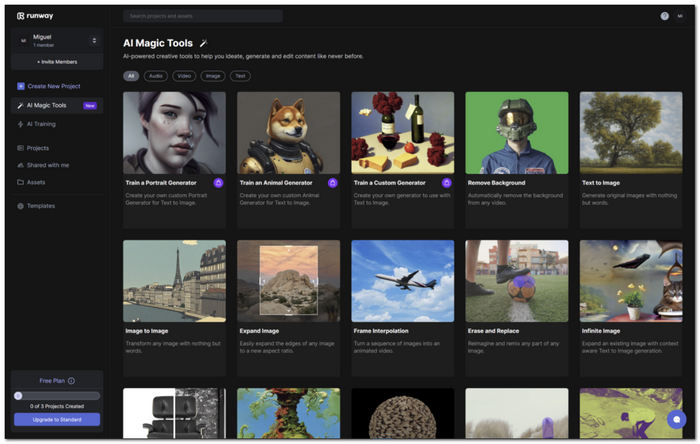700x444 pixels.
Task: Click Upgrade to Standard button
Action: point(57,419)
